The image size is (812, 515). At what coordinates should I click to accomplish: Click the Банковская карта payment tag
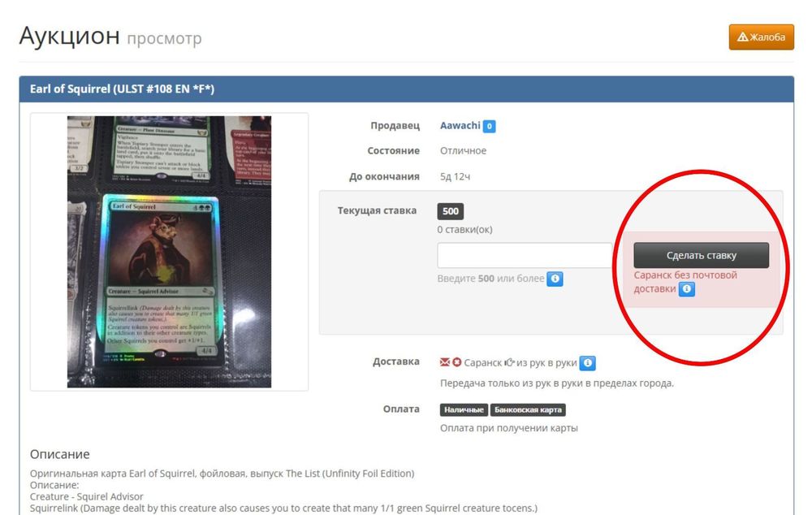pyautogui.click(x=529, y=410)
